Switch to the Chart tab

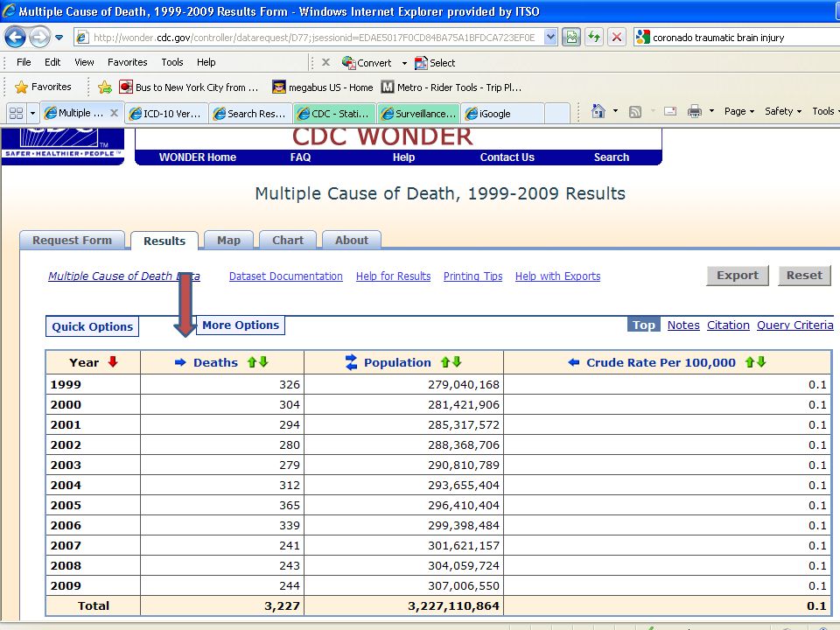[x=288, y=240]
